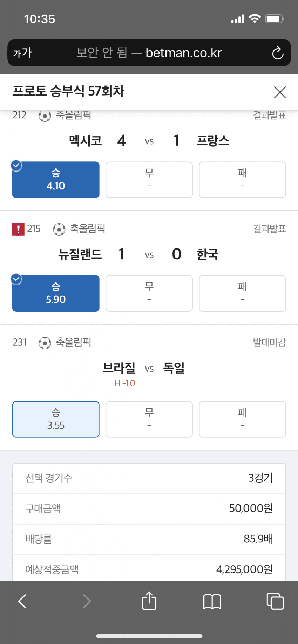Viewport: 298px width, 644px height.
Task: Deselect 승 4.10 for 멕시코 vs 프랑스
Action: pos(56,180)
